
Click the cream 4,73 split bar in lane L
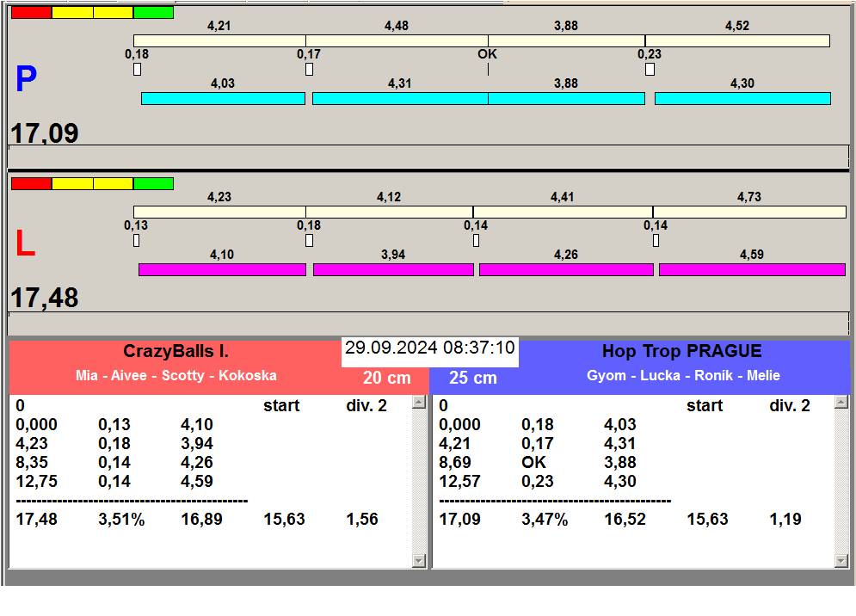[x=749, y=213]
